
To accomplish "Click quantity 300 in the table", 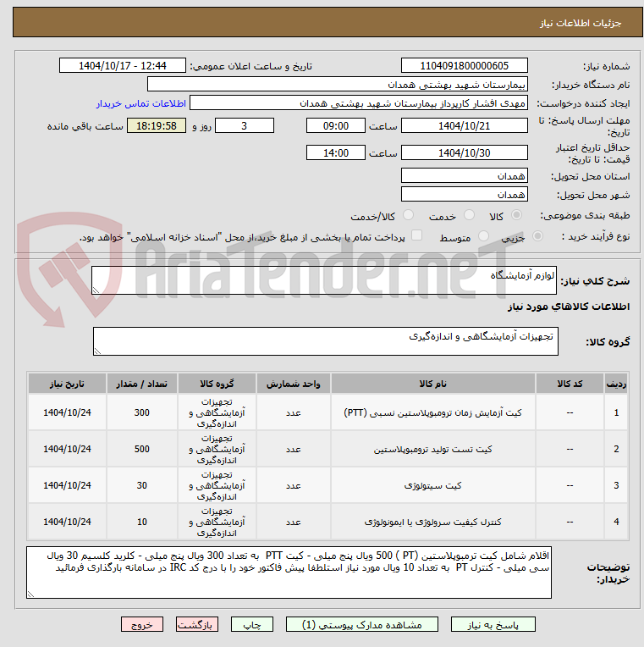I will [142, 412].
